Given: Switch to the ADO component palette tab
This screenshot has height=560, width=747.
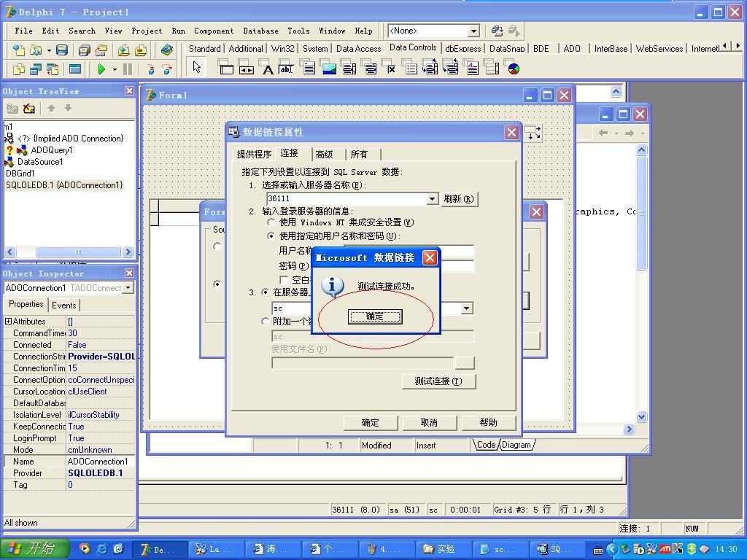Looking at the screenshot, I should (572, 49).
